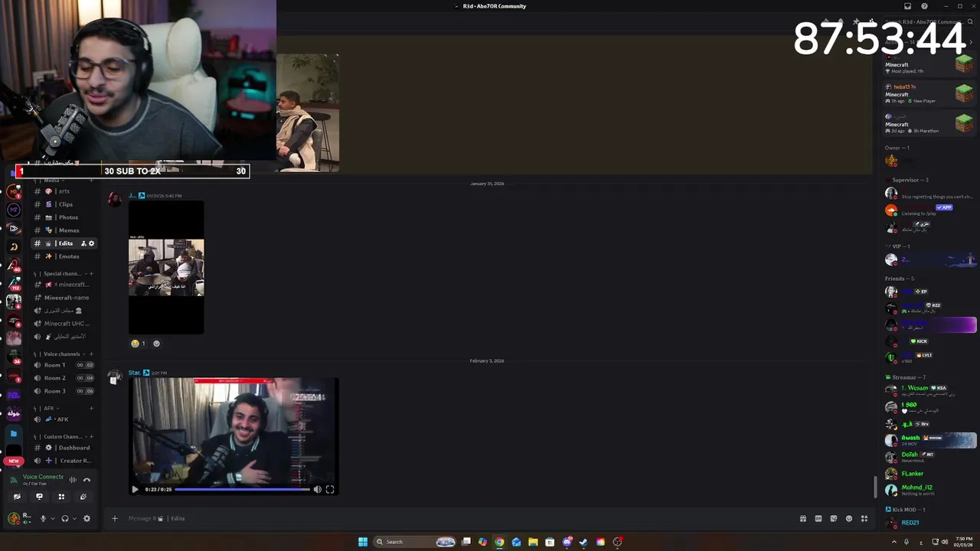This screenshot has height=551, width=980.
Task: Open Windows Start menu
Action: (x=363, y=542)
